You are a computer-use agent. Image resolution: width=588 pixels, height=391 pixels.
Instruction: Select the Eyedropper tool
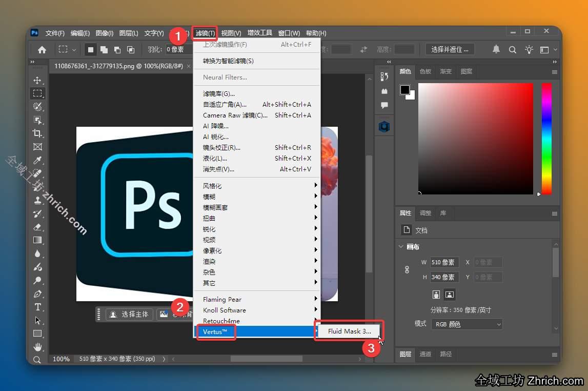(x=37, y=160)
